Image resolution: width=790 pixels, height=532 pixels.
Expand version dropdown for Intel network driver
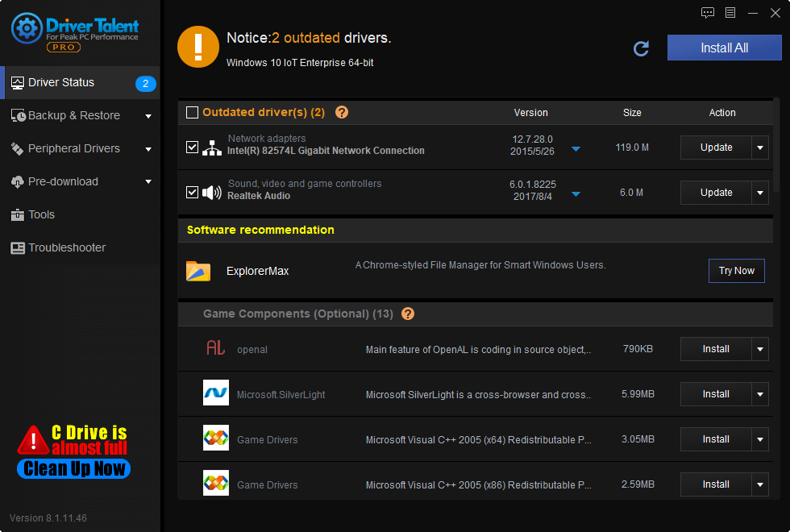pos(576,149)
